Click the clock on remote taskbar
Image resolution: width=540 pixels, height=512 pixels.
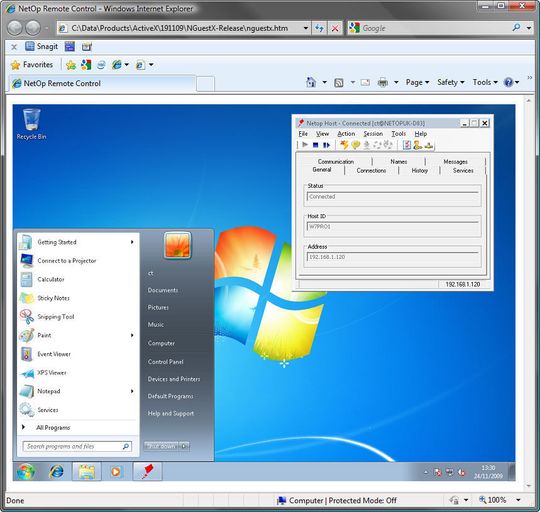click(x=488, y=472)
